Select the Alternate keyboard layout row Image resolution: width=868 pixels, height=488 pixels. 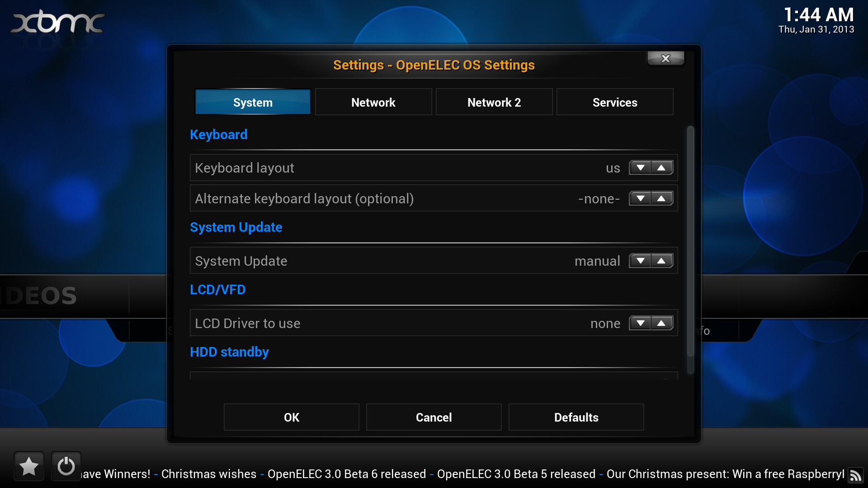[434, 198]
